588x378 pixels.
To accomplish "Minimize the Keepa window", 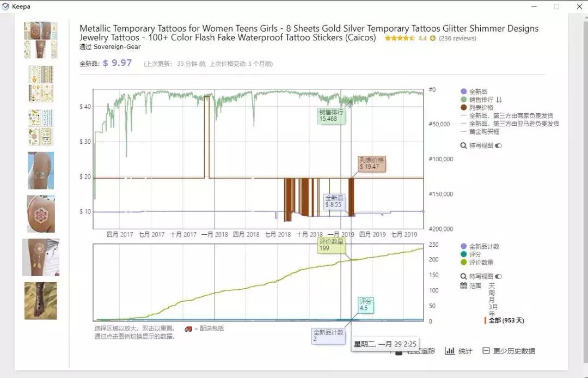I will click(535, 7).
